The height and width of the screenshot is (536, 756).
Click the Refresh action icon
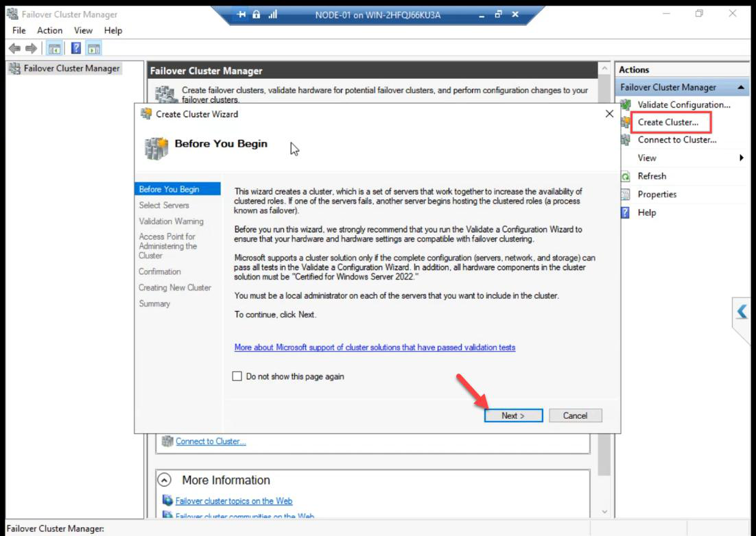(x=626, y=176)
